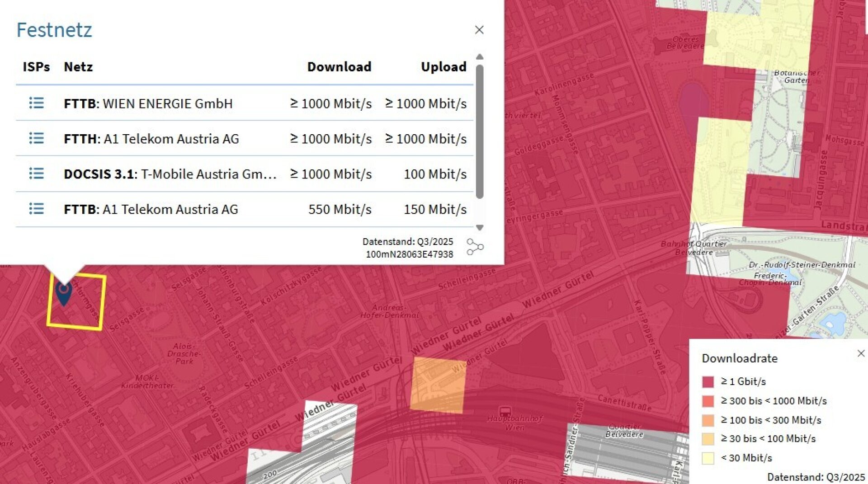Click the < 30 Mbit/s legend swatch
Image resolution: width=868 pixels, height=484 pixels.
[x=708, y=458]
